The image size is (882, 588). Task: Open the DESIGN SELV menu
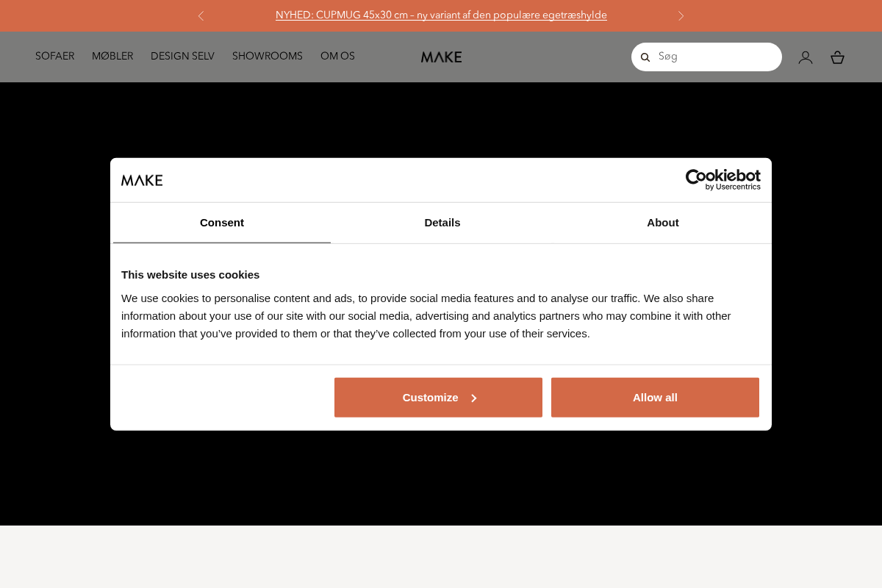(182, 57)
